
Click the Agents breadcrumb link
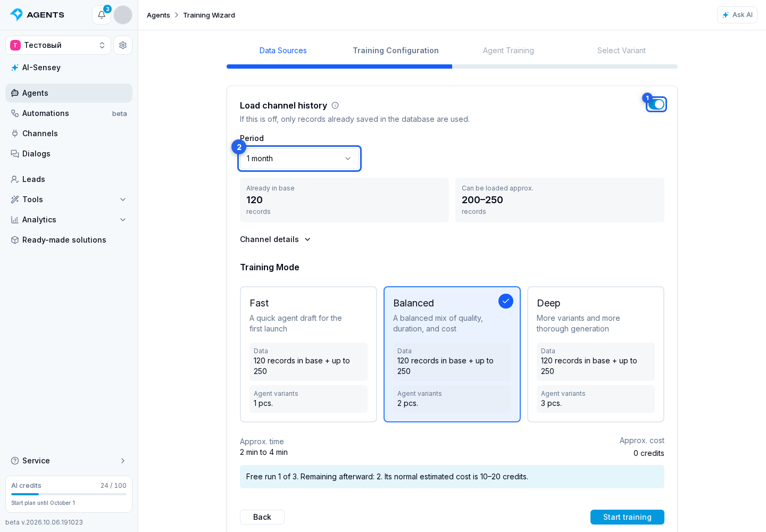159,15
